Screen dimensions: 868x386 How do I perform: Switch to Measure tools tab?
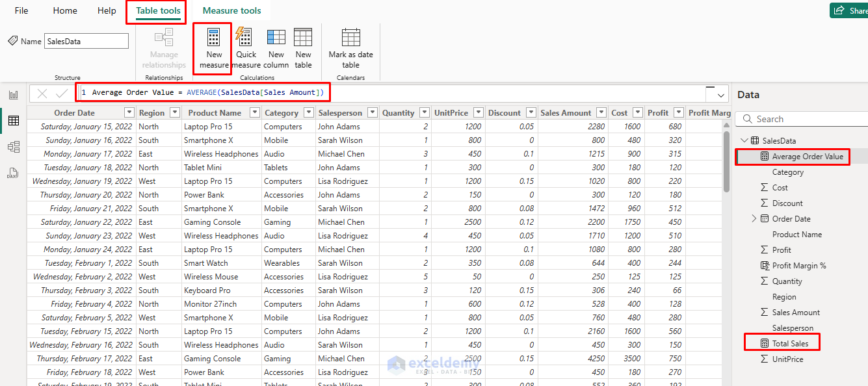[231, 10]
